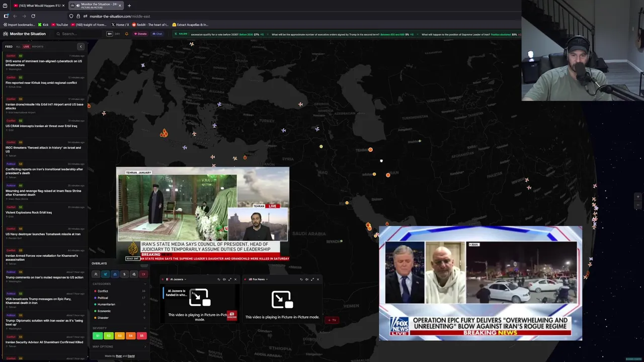Toggle the Economic category filter
Viewport: 644px width, 362px height.
[120, 311]
